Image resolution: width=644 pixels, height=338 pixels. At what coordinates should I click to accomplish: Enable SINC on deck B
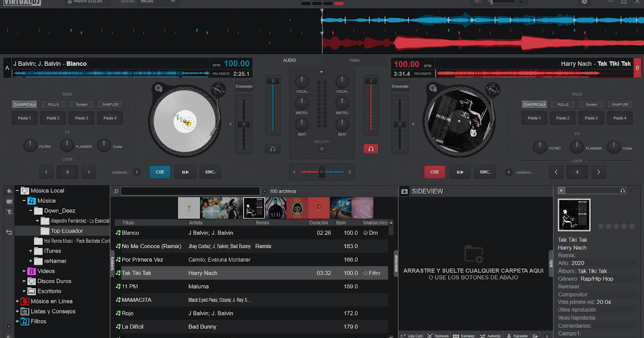(485, 172)
